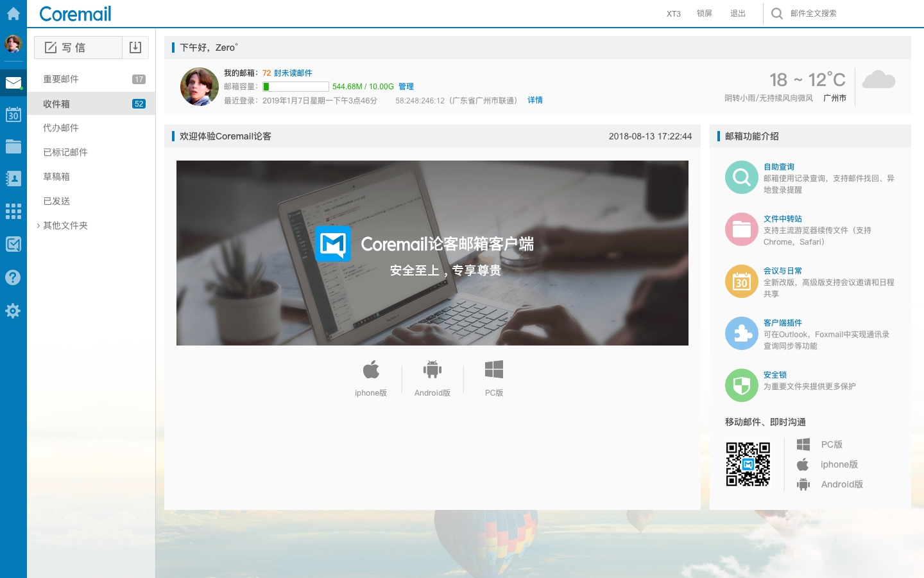Image resolution: width=924 pixels, height=578 pixels.
Task: Click the 安全锁 green shield icon
Action: point(742,385)
